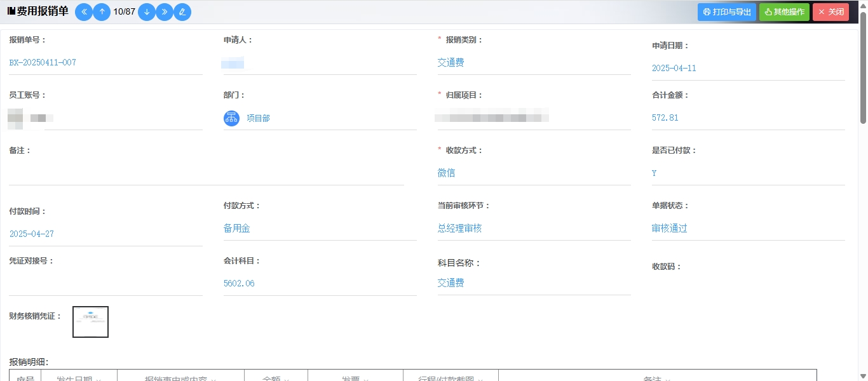Click the empty 备注 remarks field

point(207,173)
